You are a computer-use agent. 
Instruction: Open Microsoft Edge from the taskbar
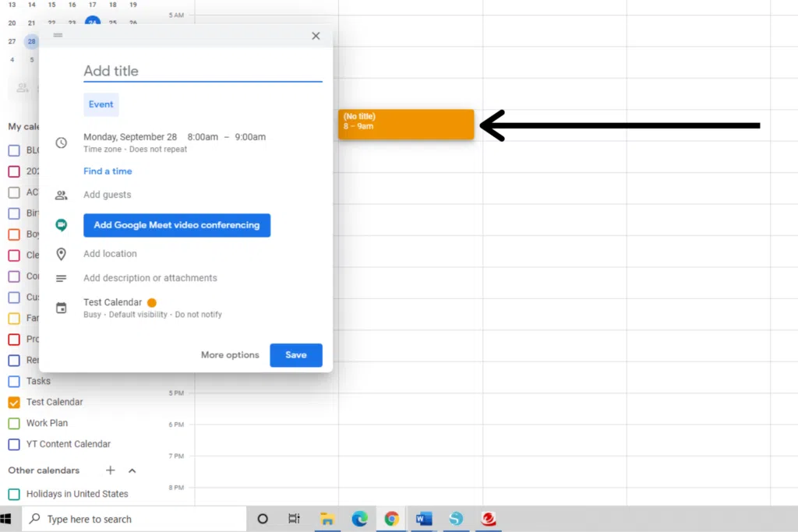359,519
